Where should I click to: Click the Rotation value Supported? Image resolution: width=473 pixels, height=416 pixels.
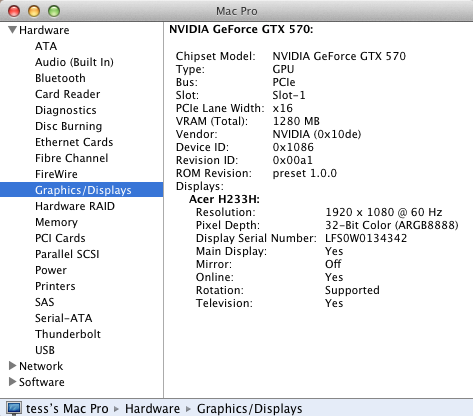click(x=352, y=290)
